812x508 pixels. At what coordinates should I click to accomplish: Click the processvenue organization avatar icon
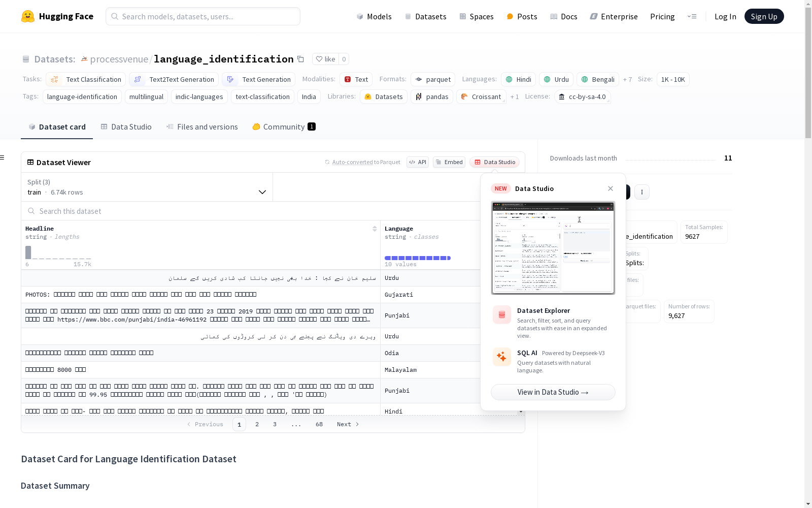coord(84,59)
